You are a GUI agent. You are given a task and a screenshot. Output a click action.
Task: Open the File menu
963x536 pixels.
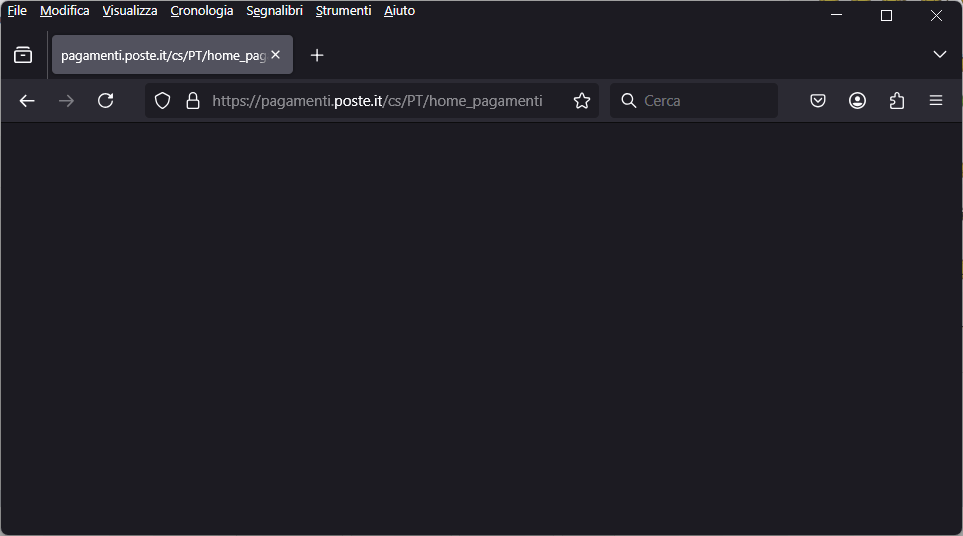pos(17,11)
